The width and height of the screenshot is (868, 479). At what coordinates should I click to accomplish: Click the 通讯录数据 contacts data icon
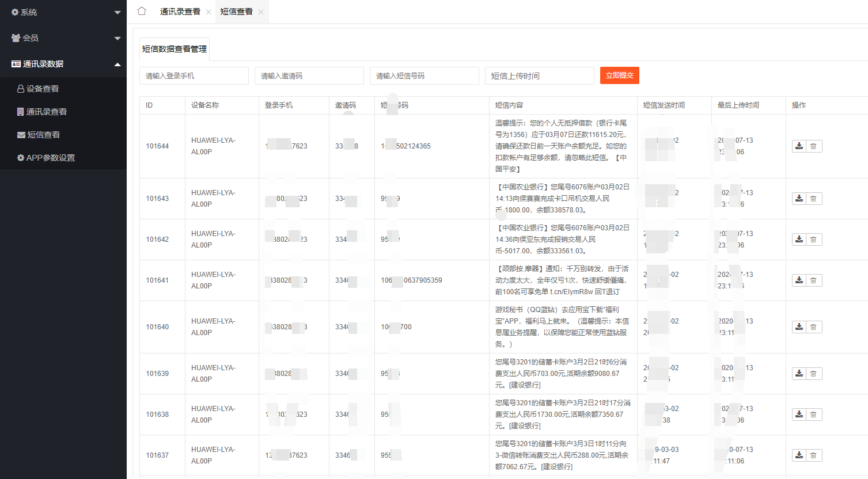16,63
